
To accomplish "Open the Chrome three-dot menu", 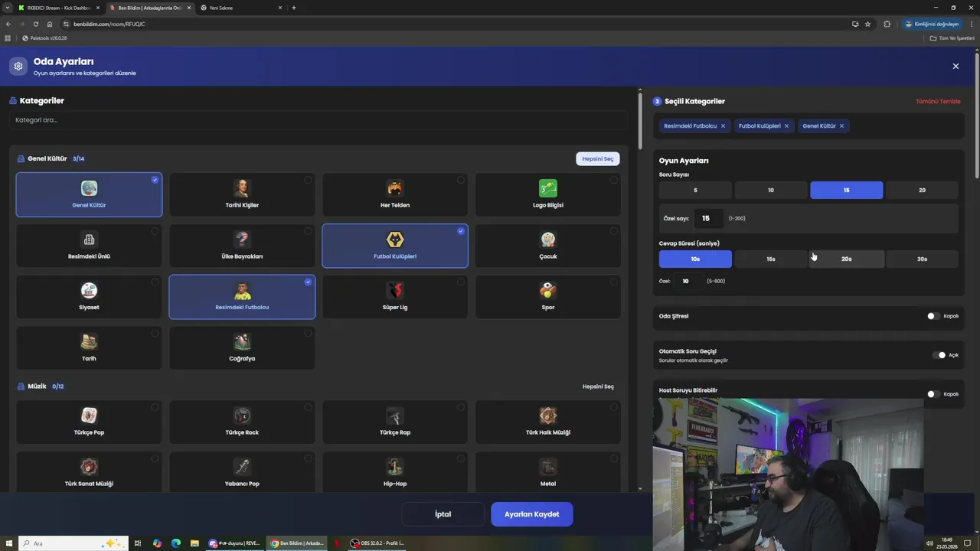I will tap(972, 24).
